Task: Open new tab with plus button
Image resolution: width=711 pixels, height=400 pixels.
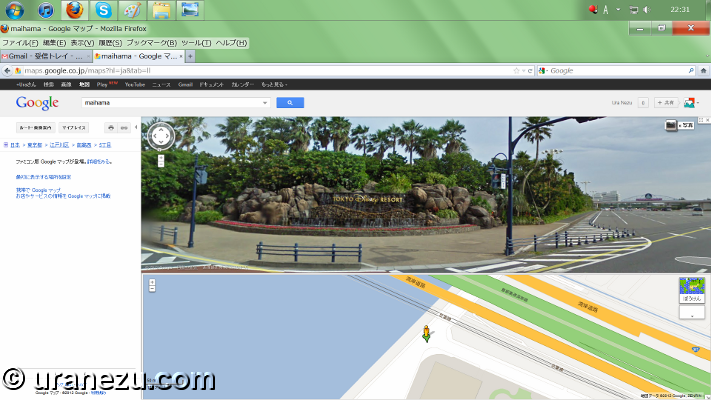Action: pos(190,56)
